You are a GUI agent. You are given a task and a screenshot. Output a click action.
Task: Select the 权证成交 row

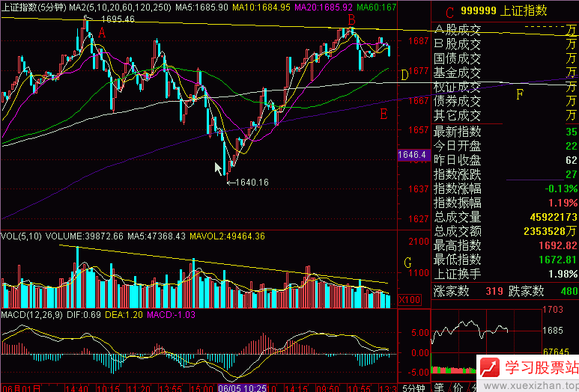pyautogui.click(x=505, y=87)
